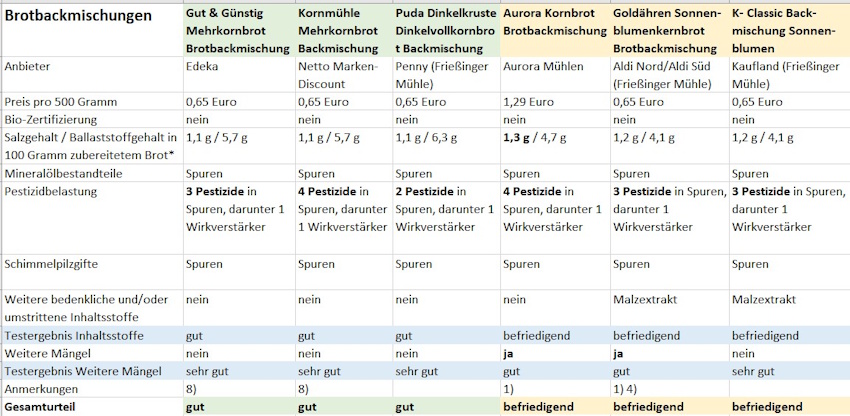Select the '2 Pestizide in Spuren' cell

(x=445, y=208)
